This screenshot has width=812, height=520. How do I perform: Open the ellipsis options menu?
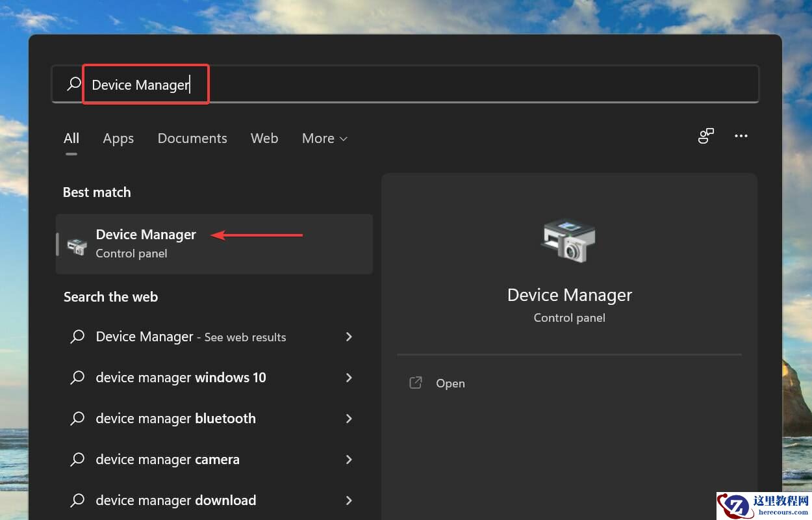point(741,136)
